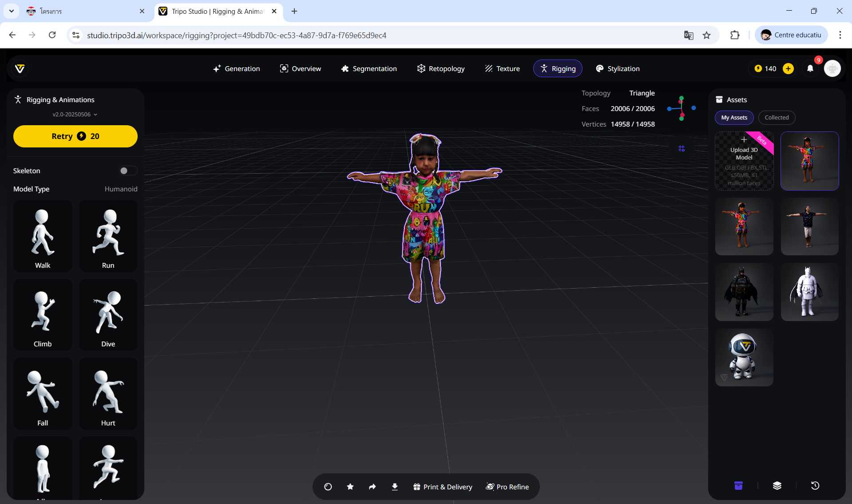Select the Collected filter
The width and height of the screenshot is (852, 504).
pyautogui.click(x=777, y=118)
